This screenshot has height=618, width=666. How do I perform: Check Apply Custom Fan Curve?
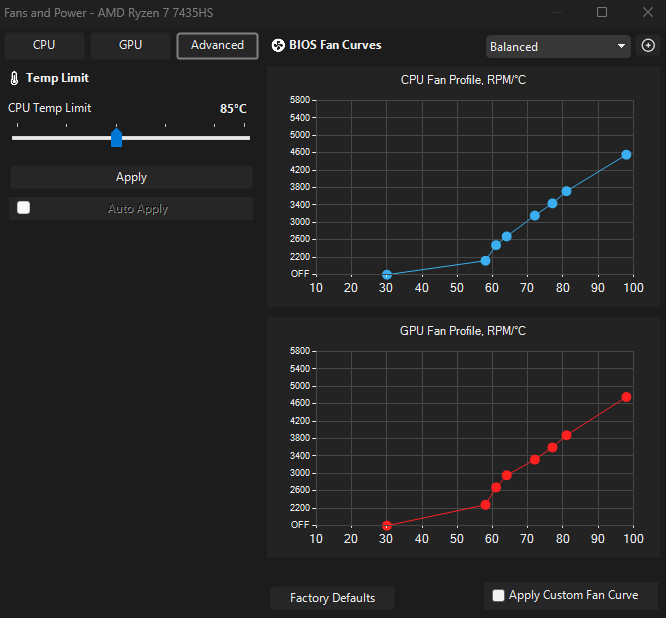pyautogui.click(x=498, y=595)
